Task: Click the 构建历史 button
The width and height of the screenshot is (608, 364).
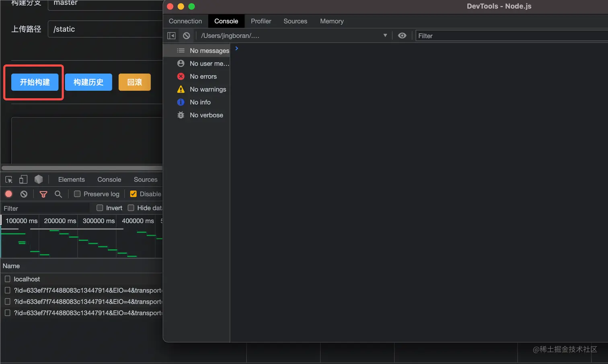Action: 88,82
